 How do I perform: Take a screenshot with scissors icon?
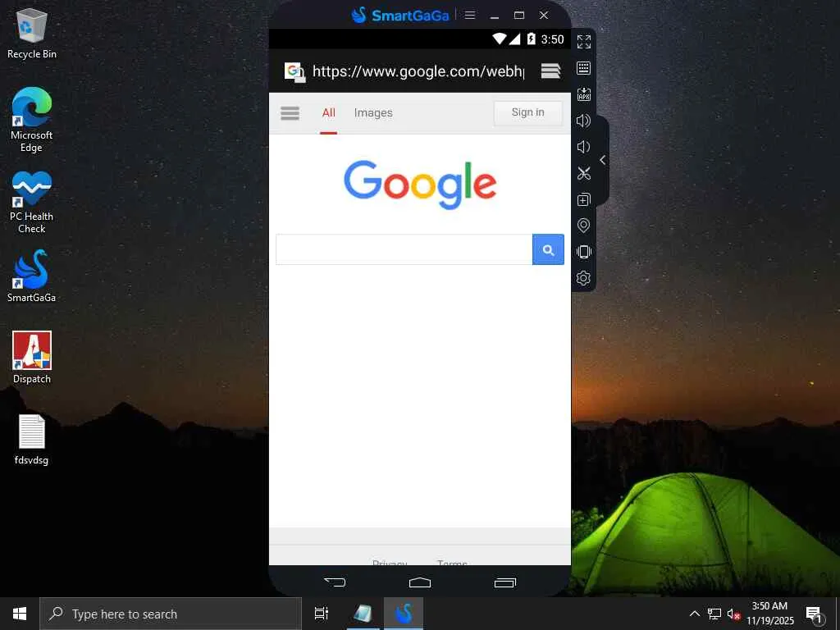tap(583, 173)
